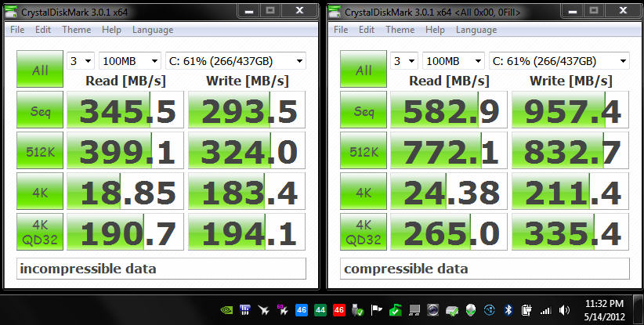The width and height of the screenshot is (644, 325).
Task: Open Edit menu in 0Fill window
Action: [367, 30]
